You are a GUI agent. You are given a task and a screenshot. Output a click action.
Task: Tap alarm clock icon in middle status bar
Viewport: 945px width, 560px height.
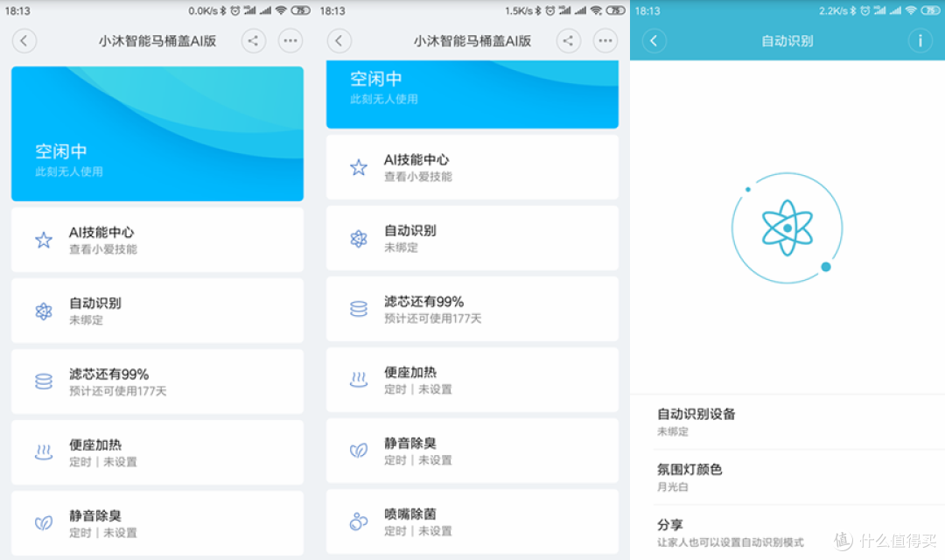point(550,10)
